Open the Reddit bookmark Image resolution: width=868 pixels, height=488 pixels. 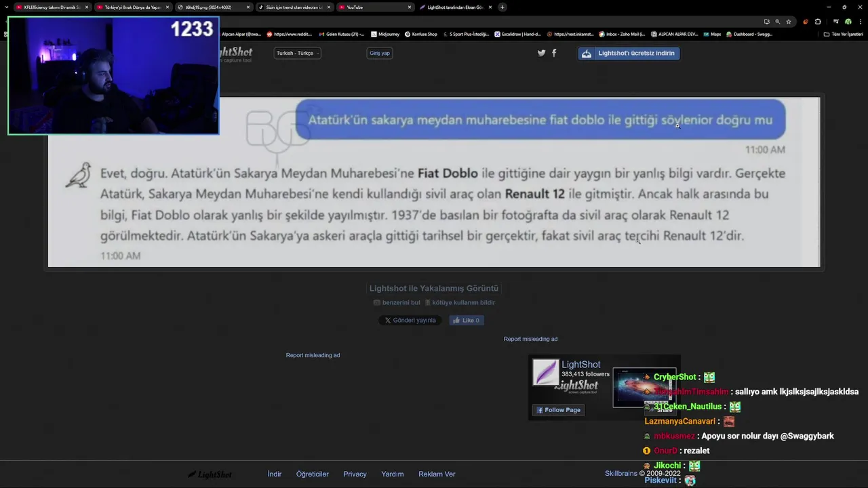pos(290,34)
